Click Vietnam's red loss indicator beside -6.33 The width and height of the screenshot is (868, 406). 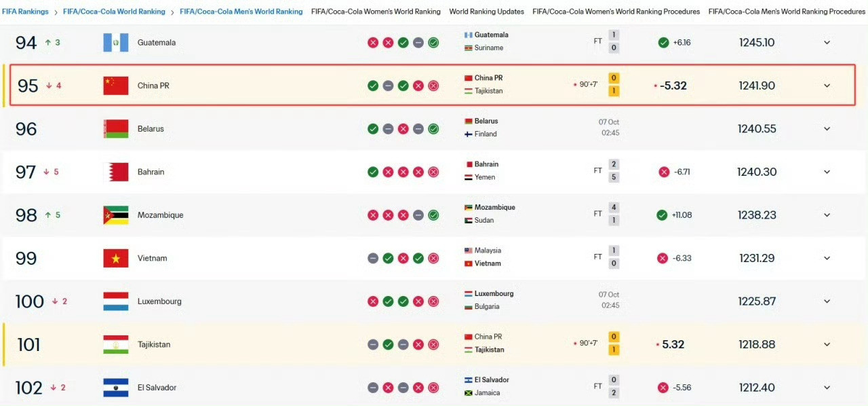[663, 258]
